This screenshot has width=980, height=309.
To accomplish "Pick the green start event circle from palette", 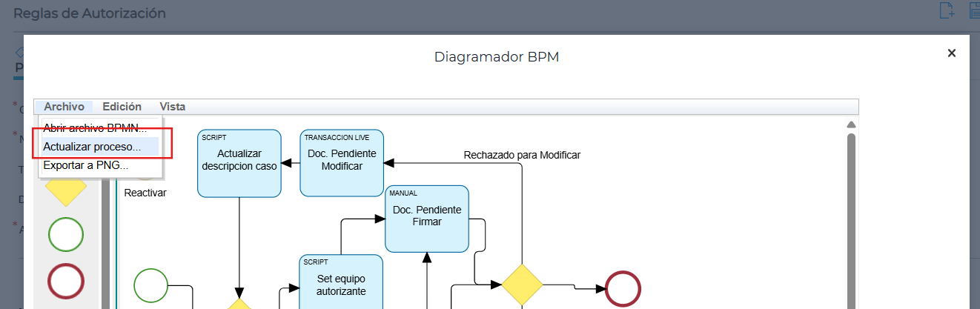I will coord(66,235).
